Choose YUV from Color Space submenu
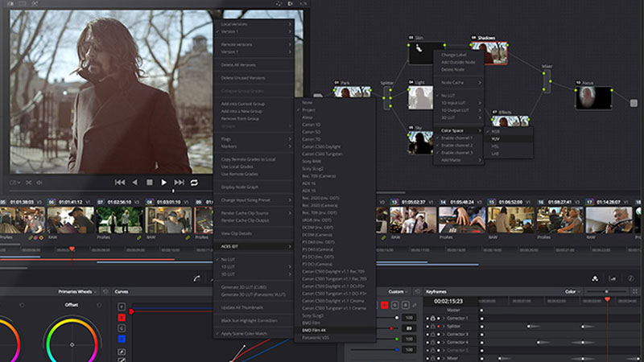 [495, 138]
